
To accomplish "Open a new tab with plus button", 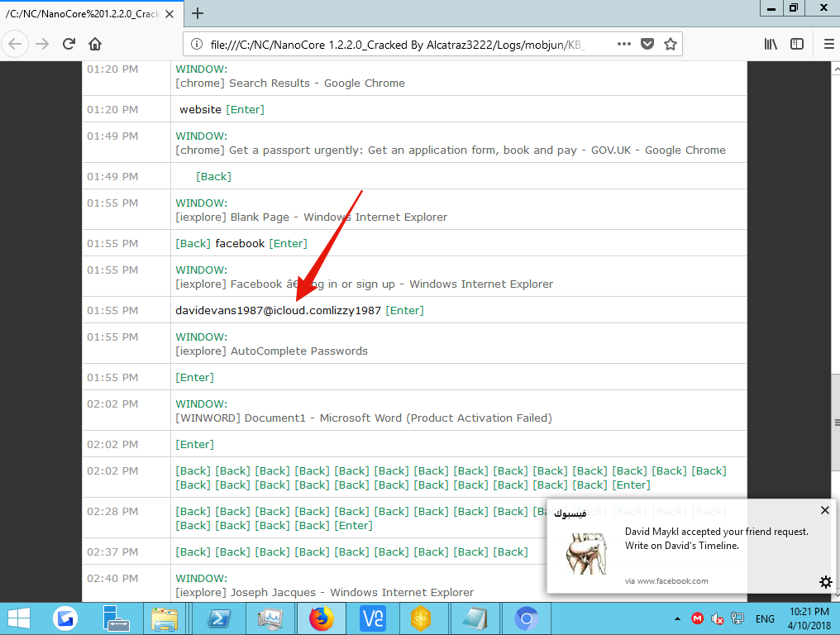I will 197,13.
